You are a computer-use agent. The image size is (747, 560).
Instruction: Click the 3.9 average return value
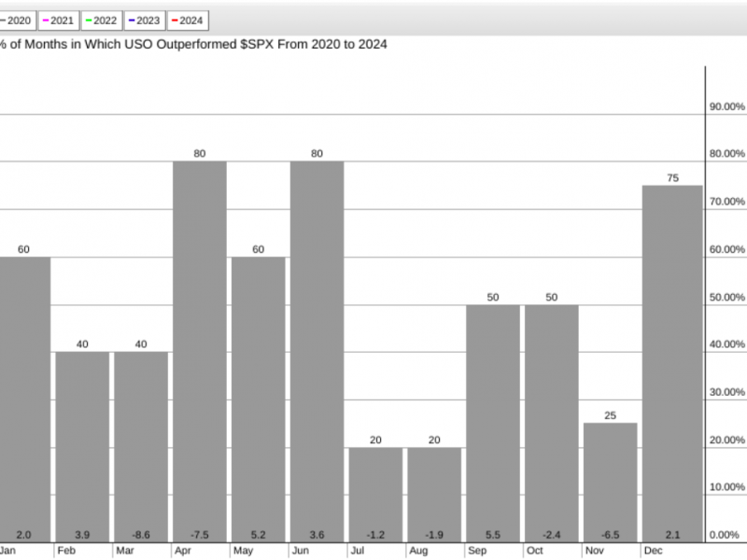tap(82, 535)
